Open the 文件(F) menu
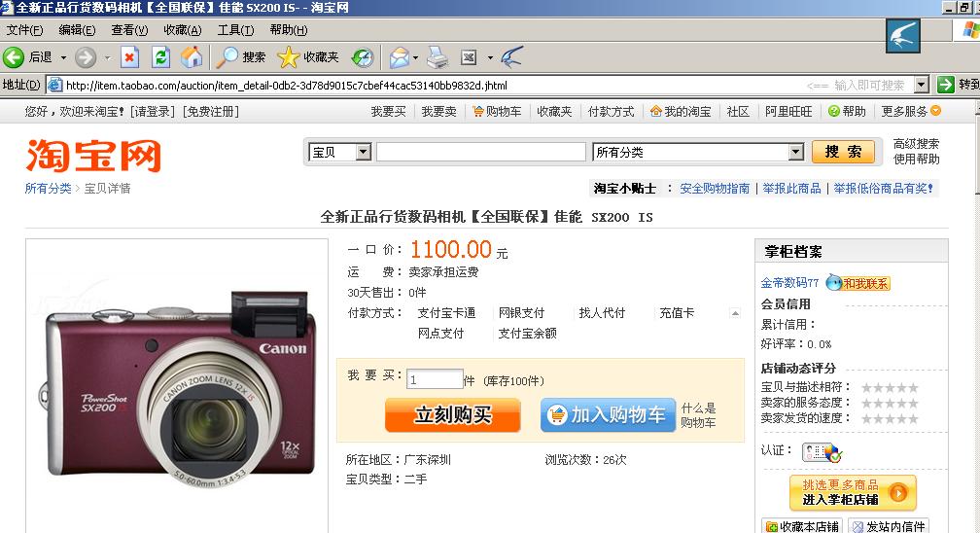The width and height of the screenshot is (980, 533). [24, 30]
